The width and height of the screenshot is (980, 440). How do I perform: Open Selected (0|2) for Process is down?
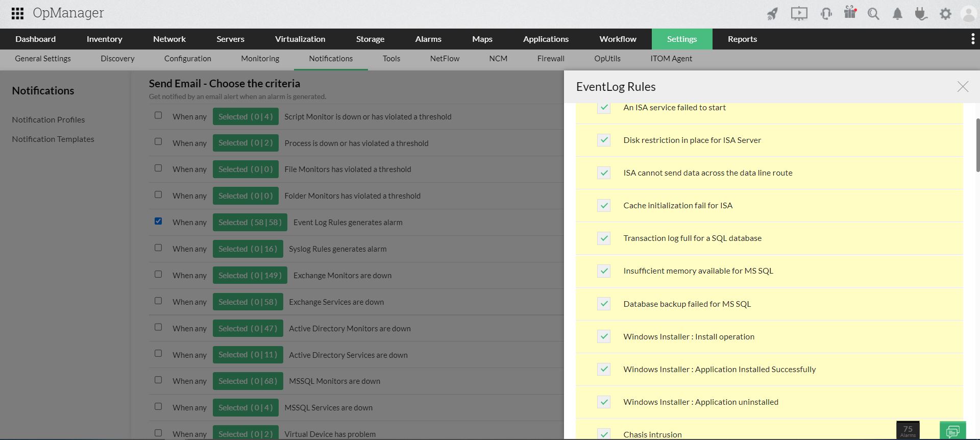(x=246, y=143)
